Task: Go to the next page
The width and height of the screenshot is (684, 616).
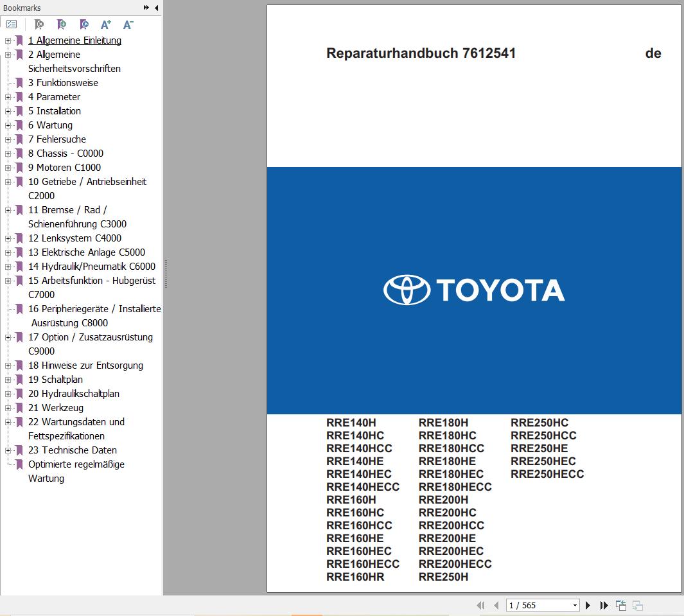Action: coord(588,605)
